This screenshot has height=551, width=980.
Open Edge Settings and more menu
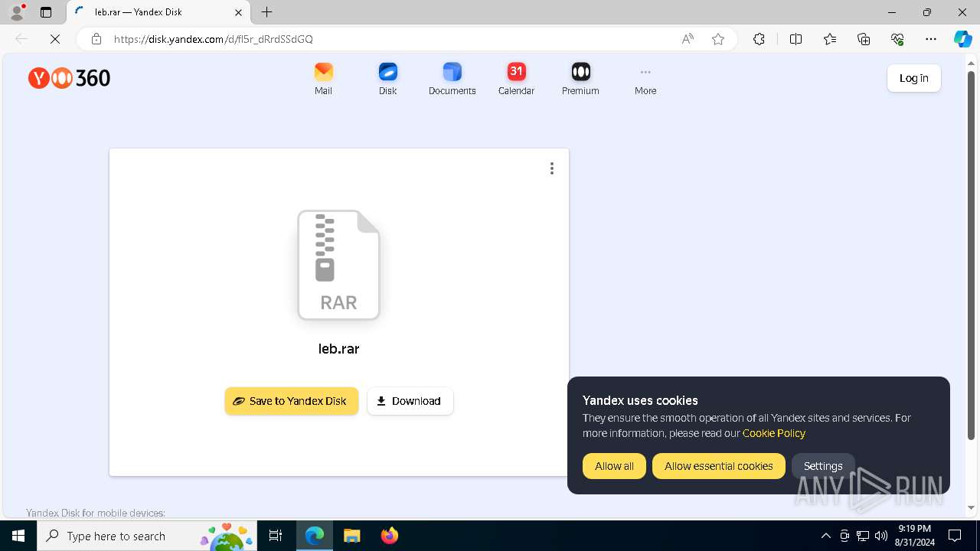(x=931, y=39)
